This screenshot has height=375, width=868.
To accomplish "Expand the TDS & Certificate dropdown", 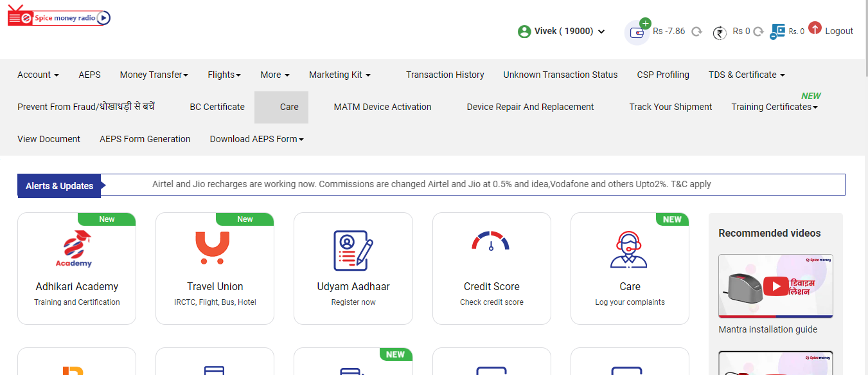I will tap(747, 75).
